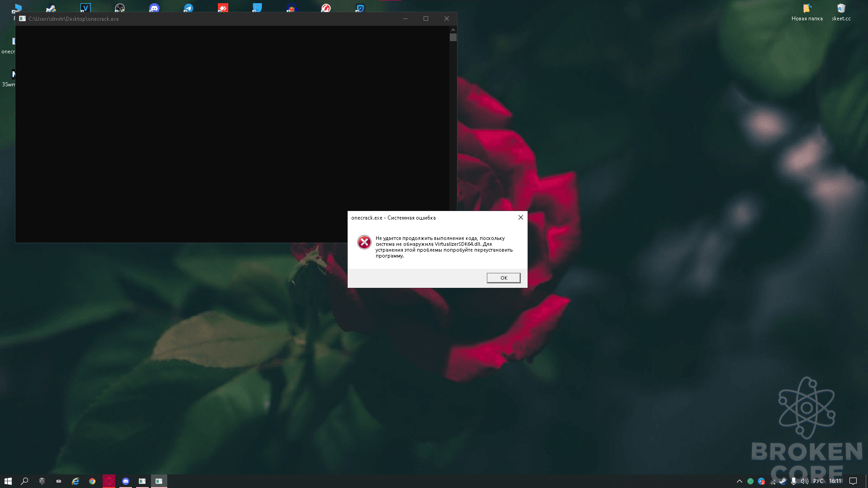Viewport: 868px width, 488px height.
Task: Switch to the Opera browser in the taskbar
Action: (x=109, y=481)
